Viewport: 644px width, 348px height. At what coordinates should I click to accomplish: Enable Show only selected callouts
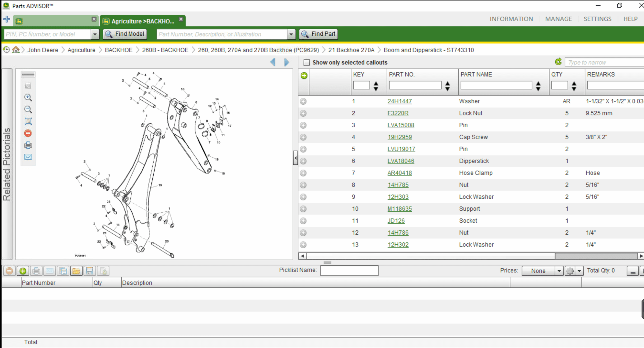[x=306, y=62]
